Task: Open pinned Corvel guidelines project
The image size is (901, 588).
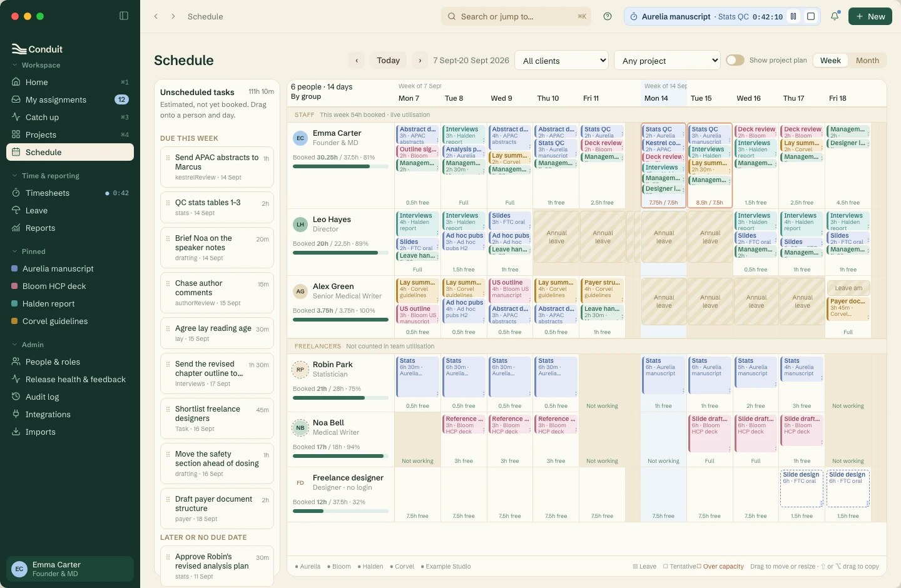Action: pyautogui.click(x=70, y=321)
